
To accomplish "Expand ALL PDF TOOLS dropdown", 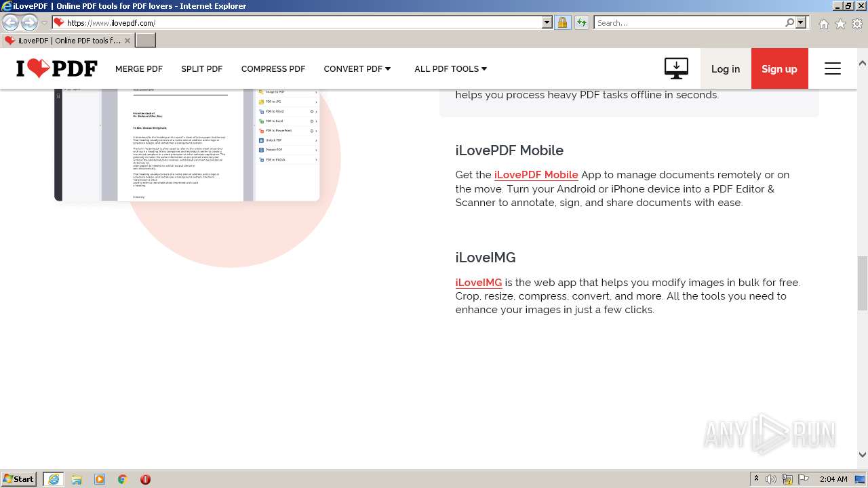I will 451,68.
